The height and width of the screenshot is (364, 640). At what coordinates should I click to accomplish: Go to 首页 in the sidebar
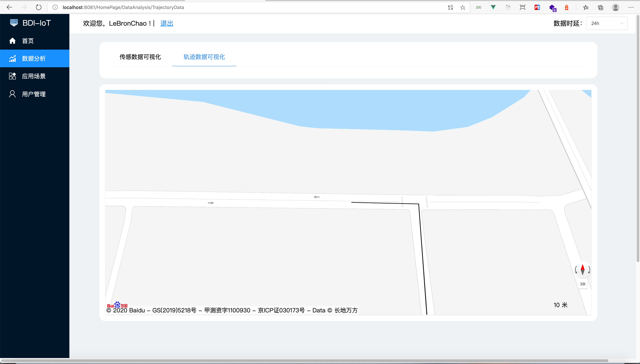[x=28, y=41]
